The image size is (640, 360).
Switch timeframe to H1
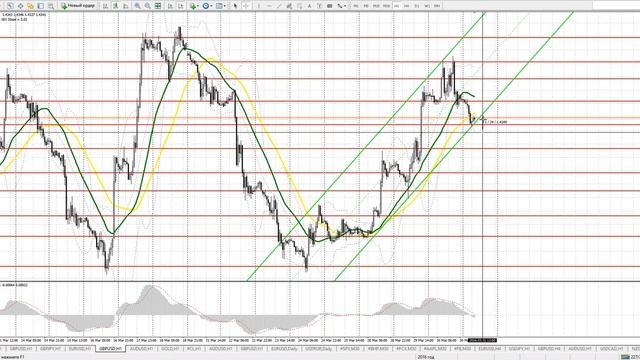click(x=396, y=6)
